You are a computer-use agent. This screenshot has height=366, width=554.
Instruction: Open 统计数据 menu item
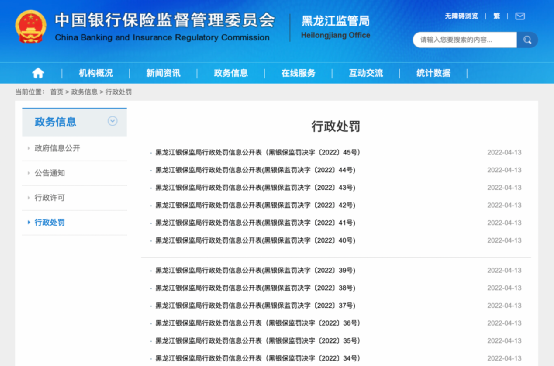433,73
